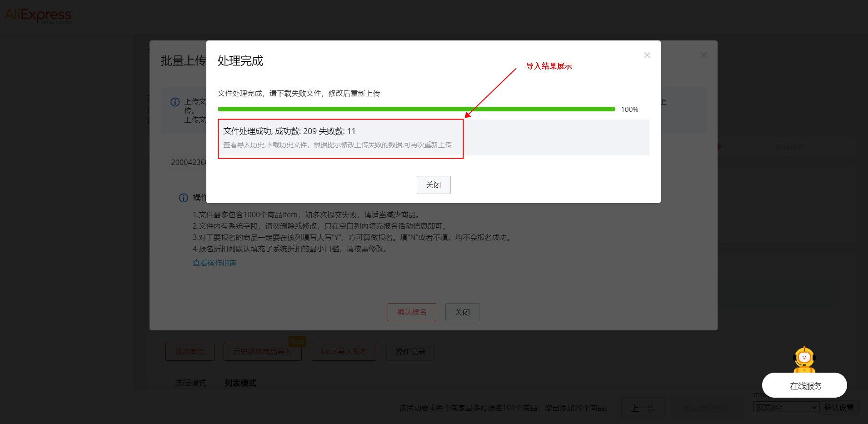Click the 100% progress label
The height and width of the screenshot is (424, 868).
[x=629, y=110]
